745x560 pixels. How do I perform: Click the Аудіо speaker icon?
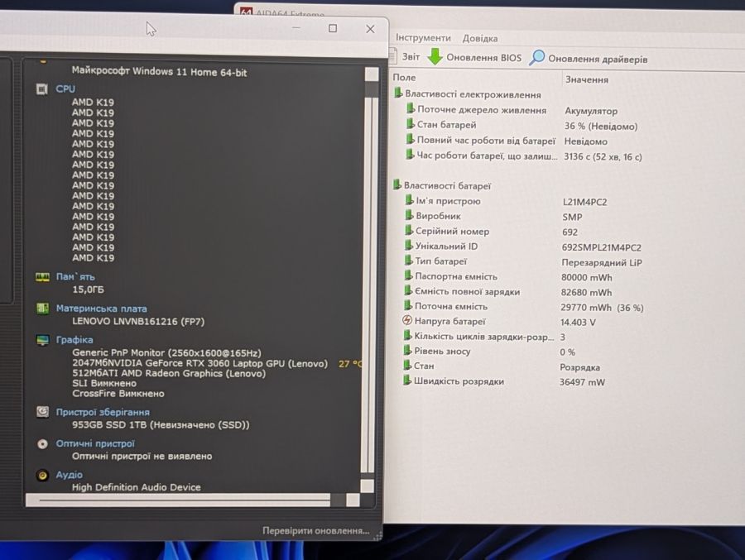coord(42,475)
